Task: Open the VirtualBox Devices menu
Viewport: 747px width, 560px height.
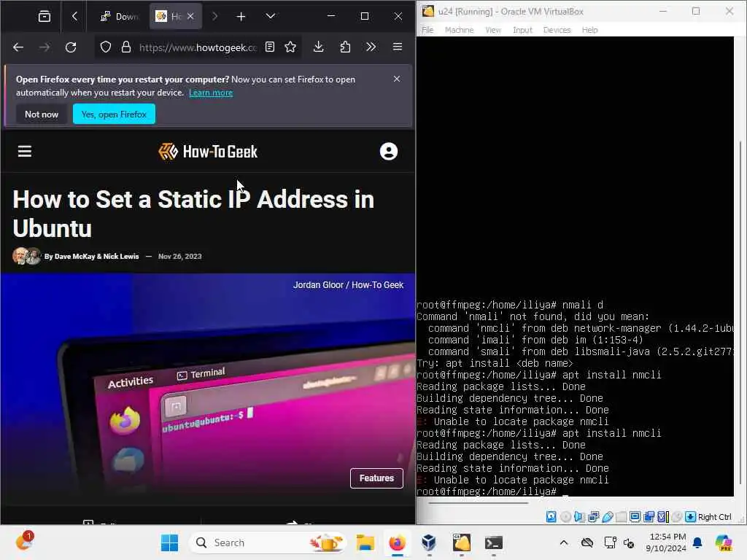Action: (x=557, y=30)
